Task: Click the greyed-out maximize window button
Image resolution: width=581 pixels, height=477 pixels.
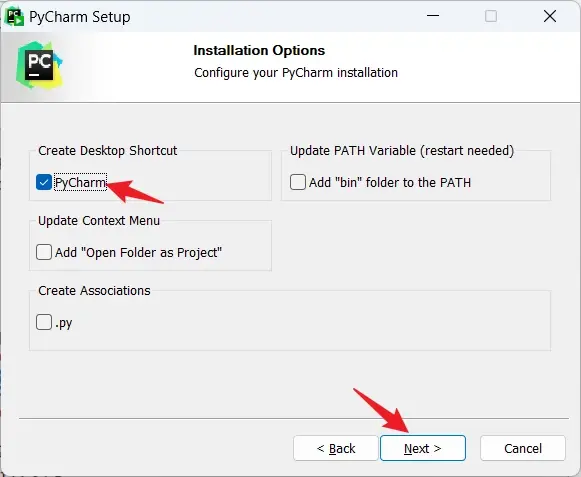Action: coord(491,16)
